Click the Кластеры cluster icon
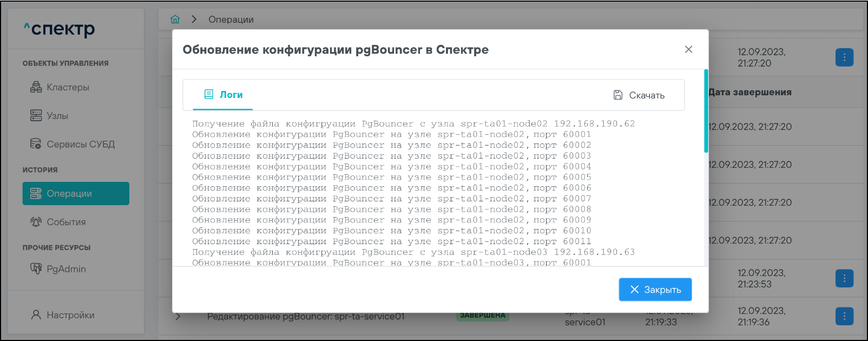 pyautogui.click(x=36, y=87)
